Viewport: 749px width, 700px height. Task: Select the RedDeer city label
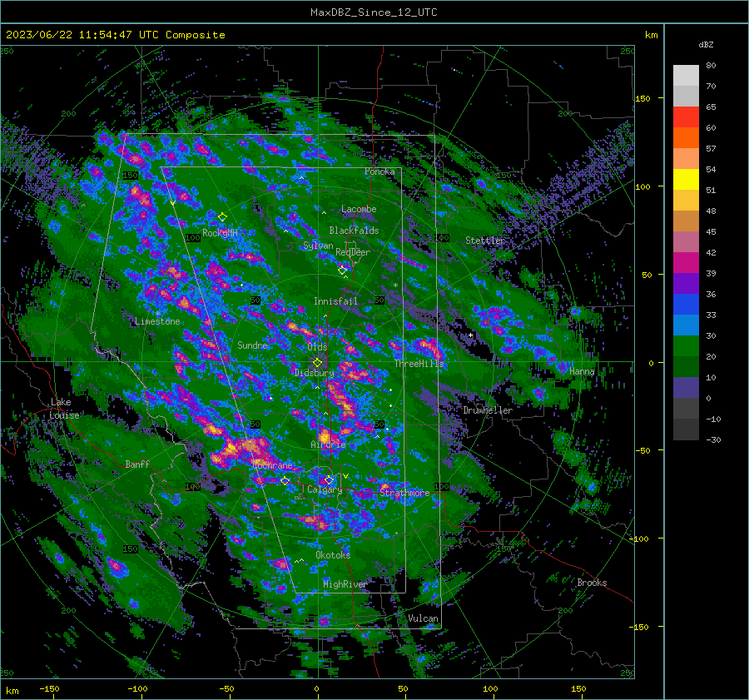coord(353,252)
